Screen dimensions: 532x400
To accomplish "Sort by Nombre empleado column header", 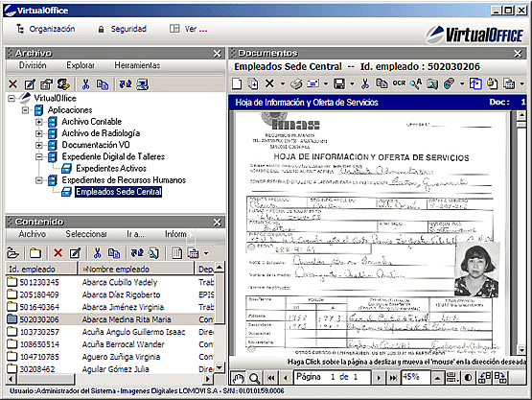I will coord(136,270).
